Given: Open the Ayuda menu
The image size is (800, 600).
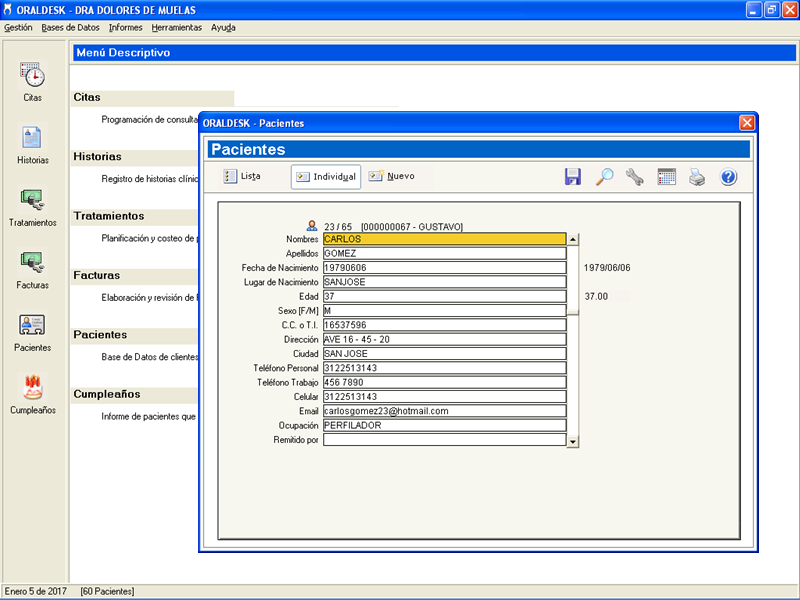Looking at the screenshot, I should coord(223,28).
